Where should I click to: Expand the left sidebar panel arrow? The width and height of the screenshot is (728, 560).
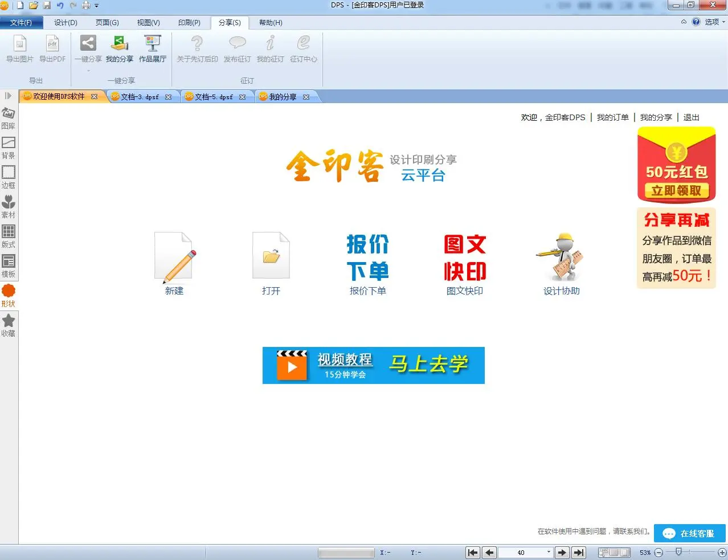pyautogui.click(x=8, y=96)
